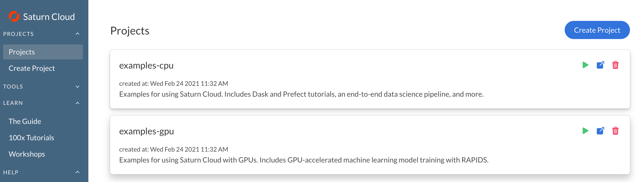The width and height of the screenshot is (644, 182).
Task: Open the examples-gpu edit icon
Action: 600,131
